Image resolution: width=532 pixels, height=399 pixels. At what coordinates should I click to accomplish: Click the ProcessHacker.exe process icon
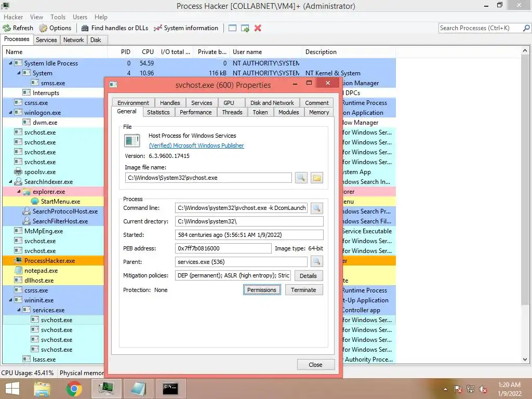click(18, 261)
